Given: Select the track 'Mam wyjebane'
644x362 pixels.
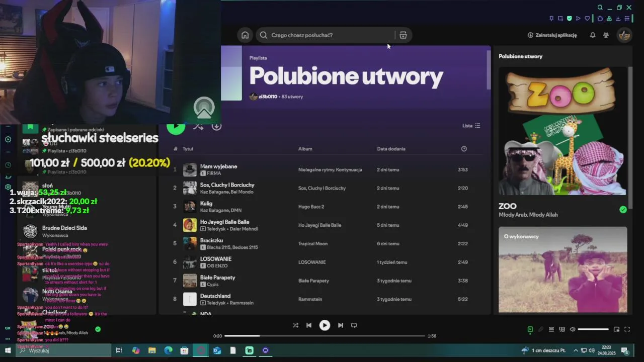Looking at the screenshot, I should pos(218,166).
